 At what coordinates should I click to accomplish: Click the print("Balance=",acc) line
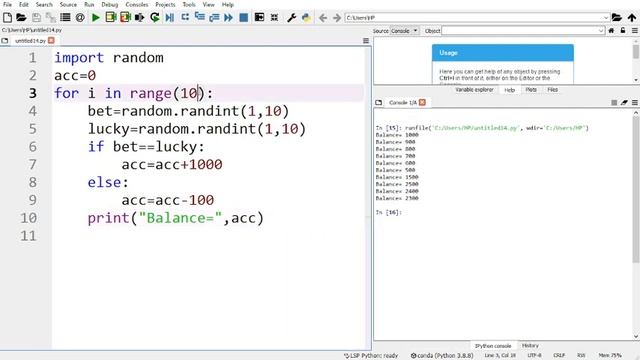coord(176,218)
